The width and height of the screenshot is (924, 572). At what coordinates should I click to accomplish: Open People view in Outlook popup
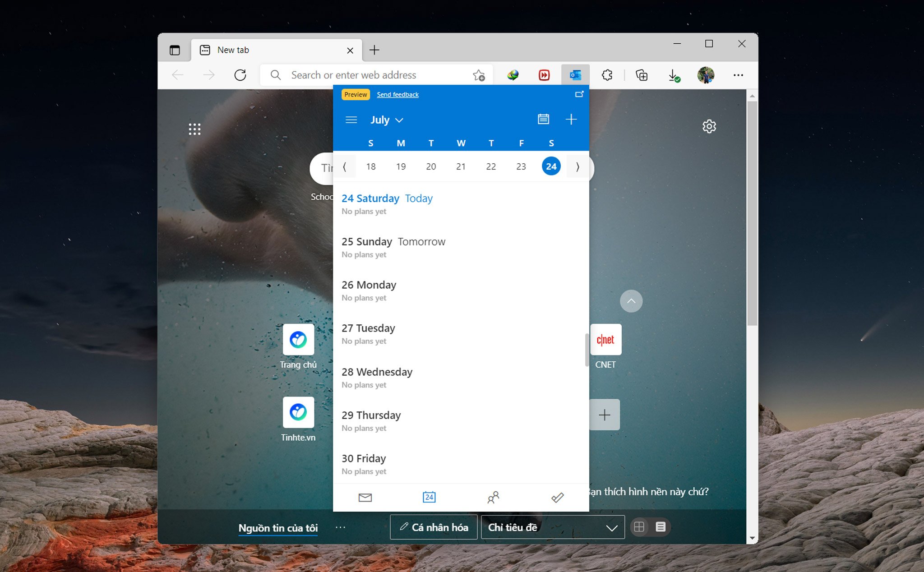click(493, 497)
